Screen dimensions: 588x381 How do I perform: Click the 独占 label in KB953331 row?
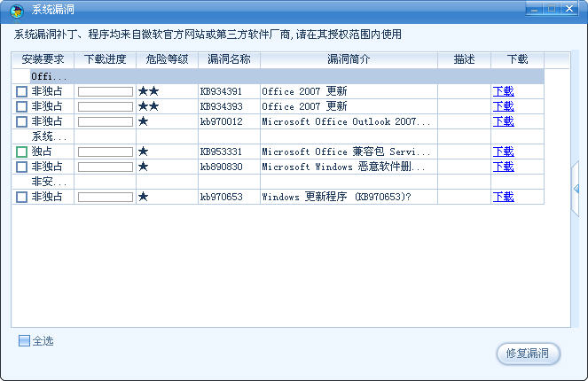pyautogui.click(x=42, y=152)
